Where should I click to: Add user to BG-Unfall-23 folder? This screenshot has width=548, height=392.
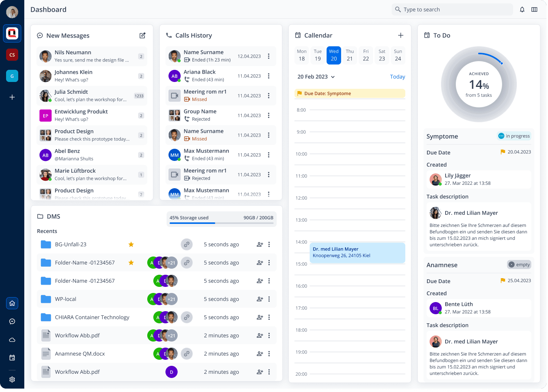(260, 244)
